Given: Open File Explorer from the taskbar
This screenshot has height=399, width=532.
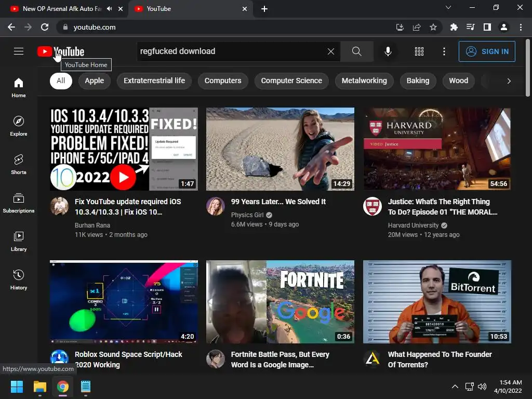Looking at the screenshot, I should 39,387.
